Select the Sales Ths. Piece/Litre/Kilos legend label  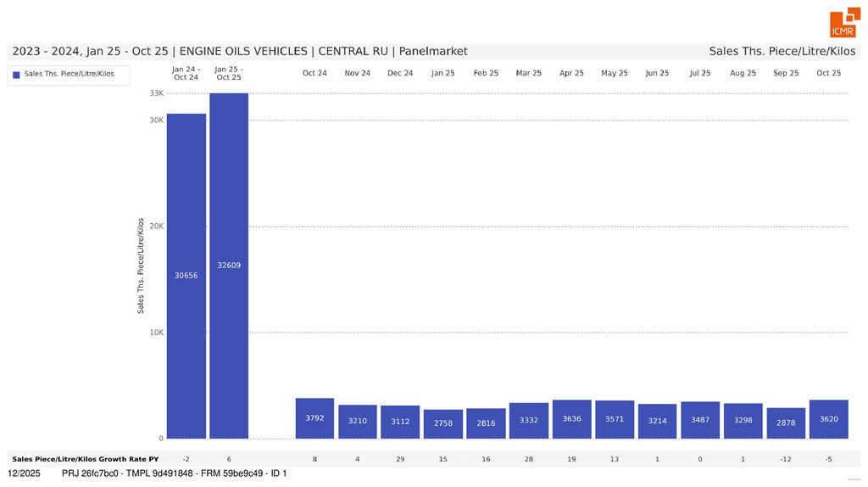pos(70,75)
